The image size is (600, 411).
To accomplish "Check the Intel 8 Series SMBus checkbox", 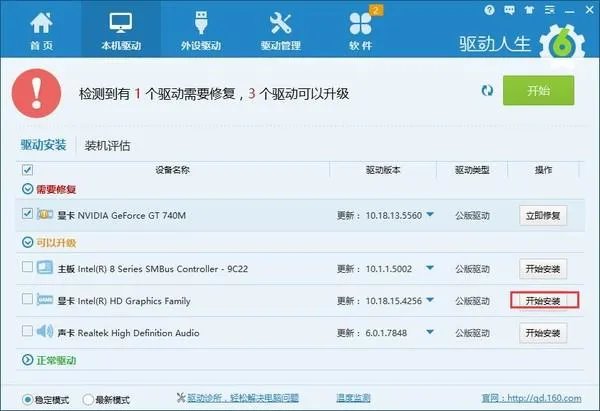I will pos(27,267).
